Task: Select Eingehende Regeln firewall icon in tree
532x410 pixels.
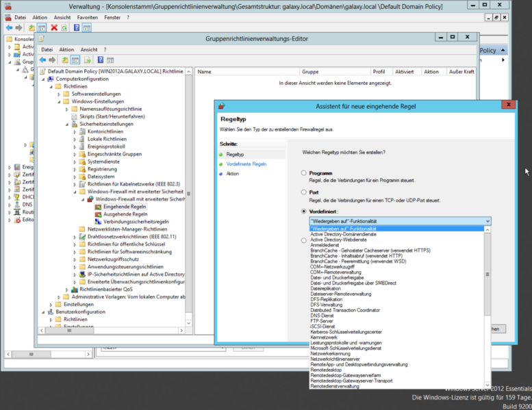Action: 98,207
